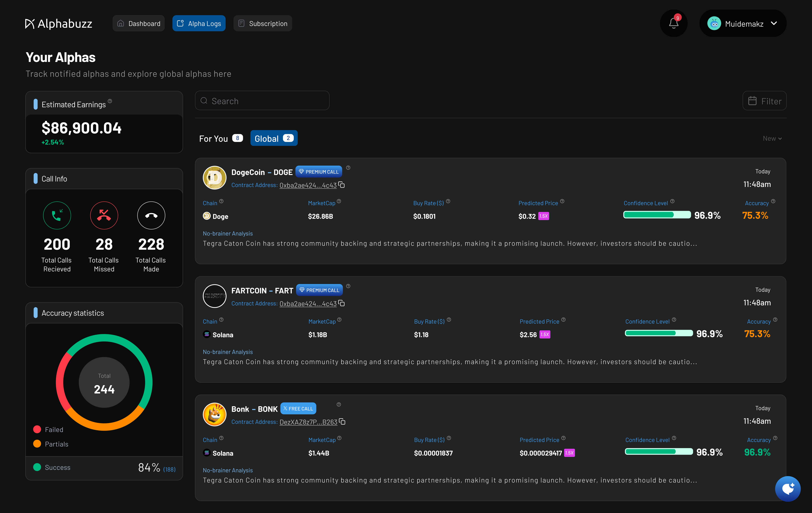Click the DogeCoin PREMIUM CALL badge
The width and height of the screenshot is (812, 513).
tap(319, 172)
